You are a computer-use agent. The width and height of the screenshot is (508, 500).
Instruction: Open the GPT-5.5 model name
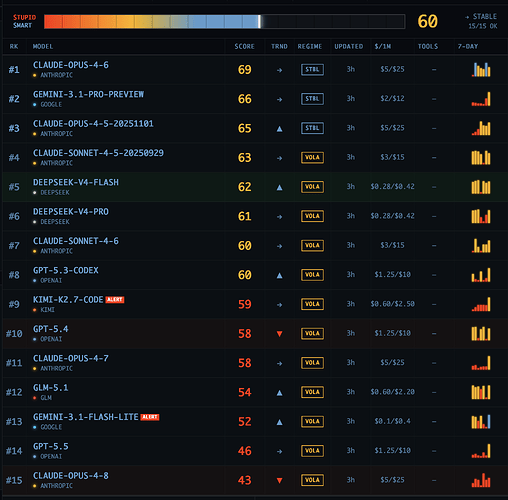pos(50,446)
